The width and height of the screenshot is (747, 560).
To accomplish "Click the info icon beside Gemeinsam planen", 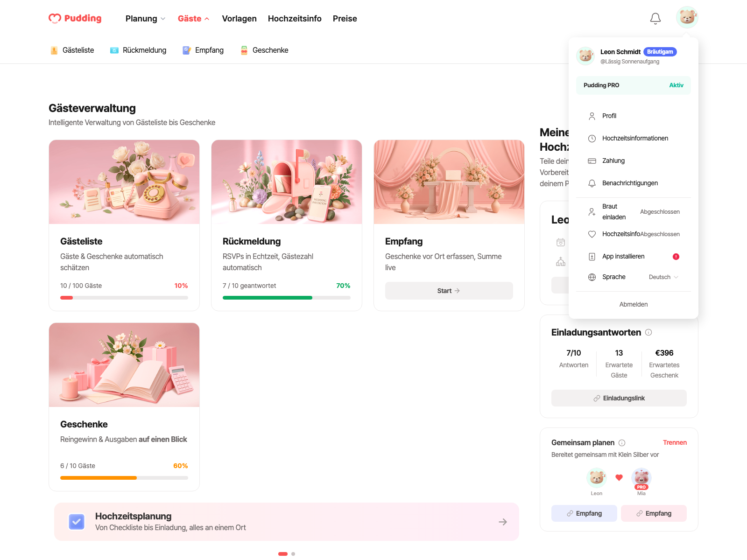I will (622, 443).
